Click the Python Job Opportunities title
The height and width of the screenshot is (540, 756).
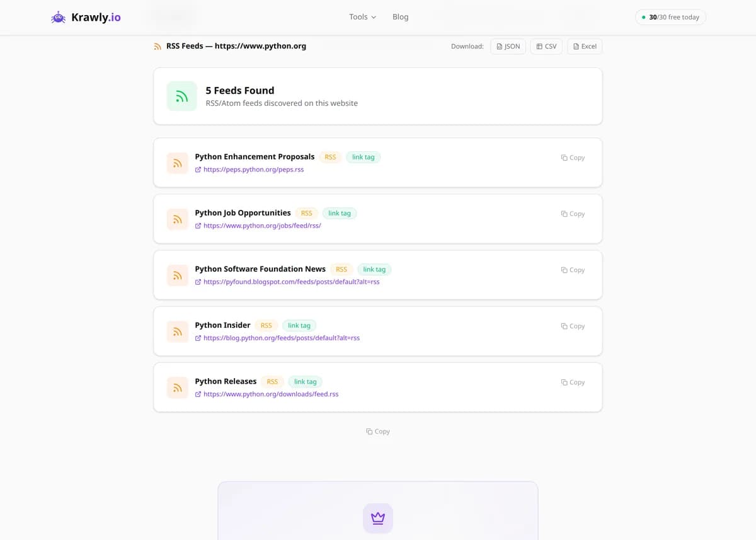click(243, 212)
